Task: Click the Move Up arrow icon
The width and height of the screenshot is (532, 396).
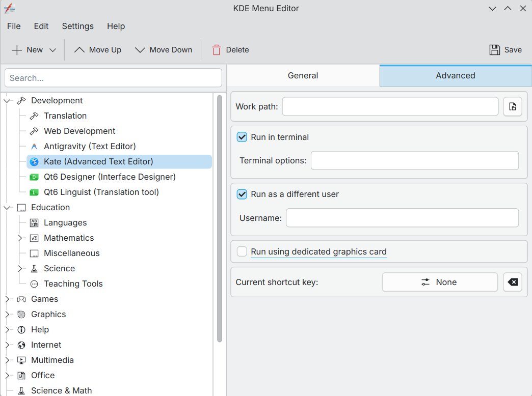Action: [x=79, y=50]
